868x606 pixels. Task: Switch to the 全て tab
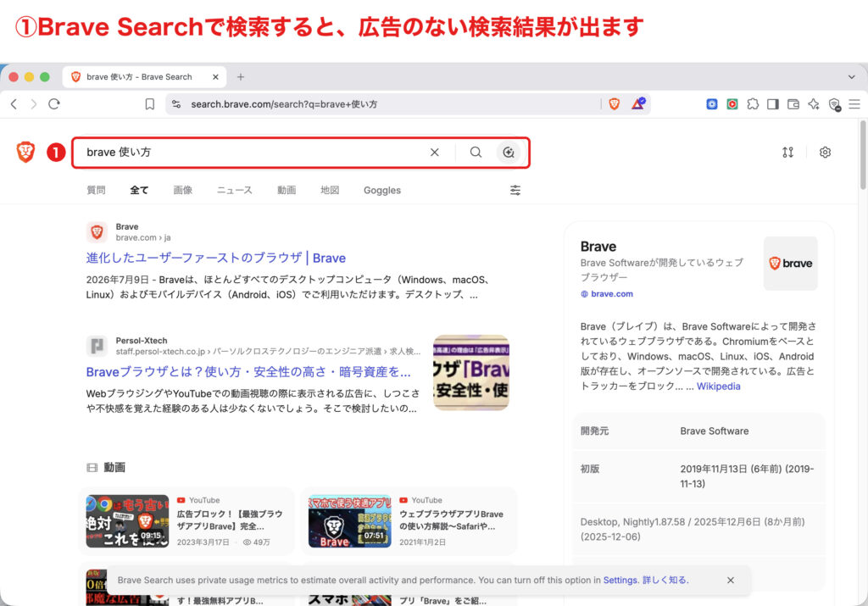coord(139,191)
